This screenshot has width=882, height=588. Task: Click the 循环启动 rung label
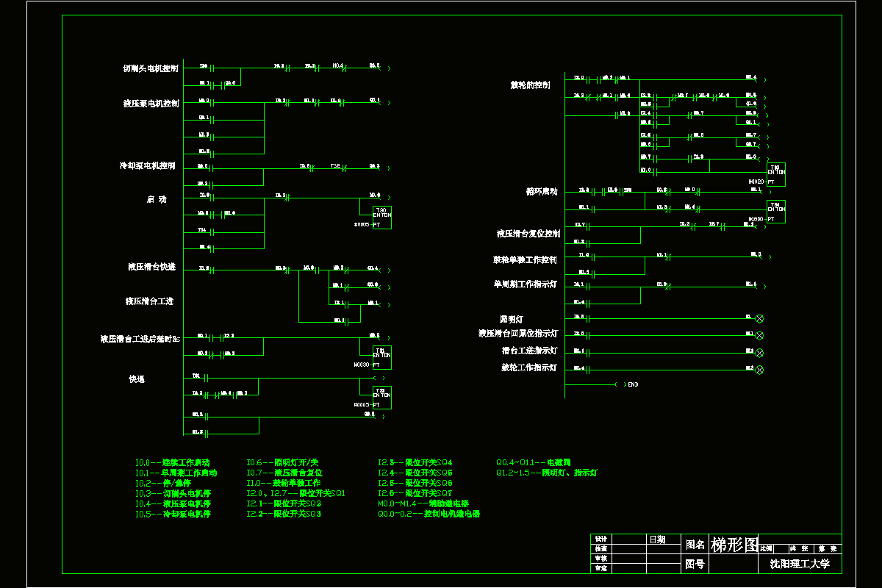(542, 192)
